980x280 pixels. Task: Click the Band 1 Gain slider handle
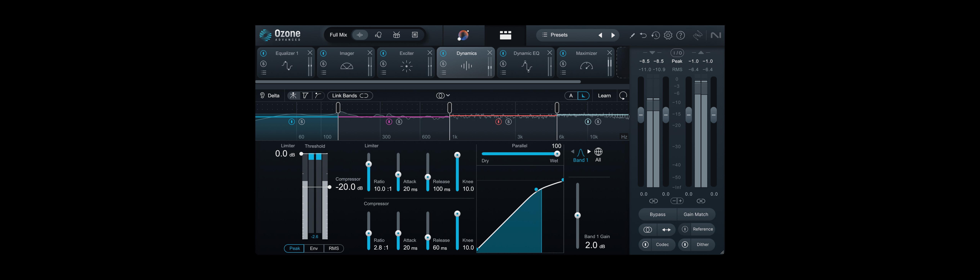577,215
